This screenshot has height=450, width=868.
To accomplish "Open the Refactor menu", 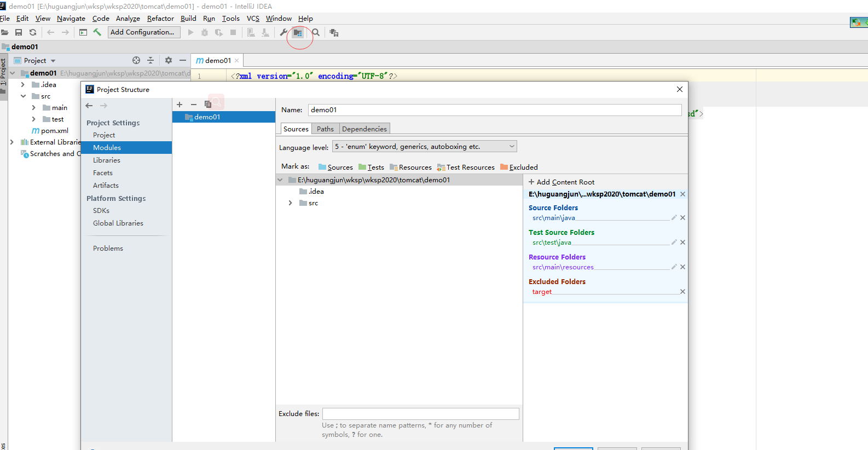I will [x=160, y=19].
